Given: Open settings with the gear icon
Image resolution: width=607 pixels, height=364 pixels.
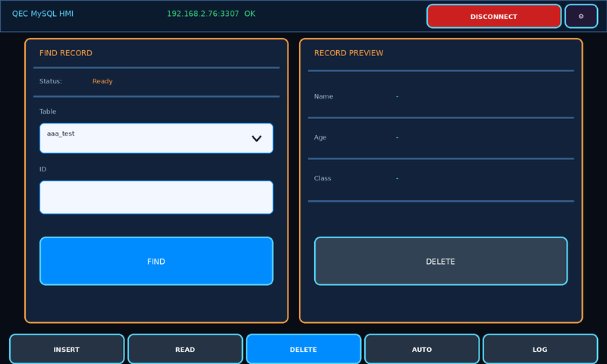Looking at the screenshot, I should (x=581, y=16).
